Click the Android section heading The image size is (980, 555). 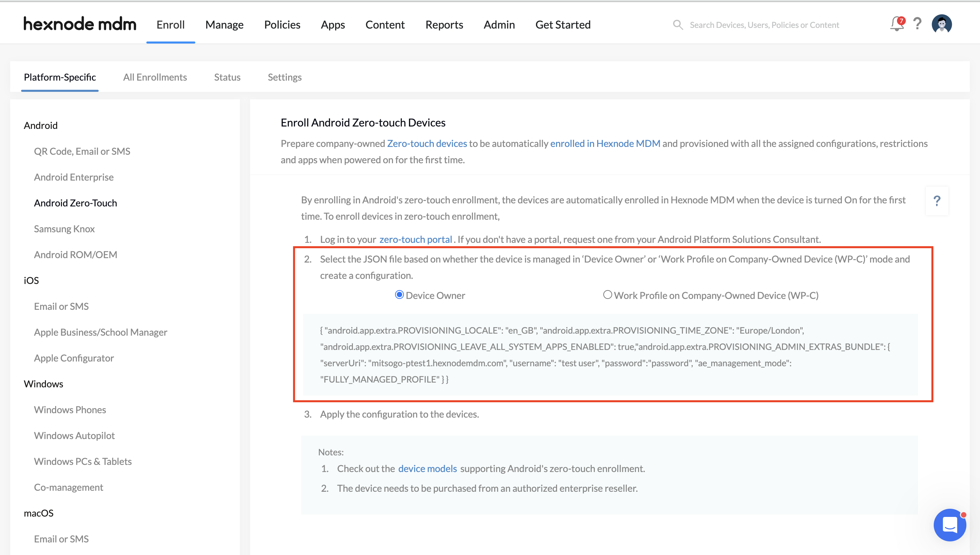(40, 125)
